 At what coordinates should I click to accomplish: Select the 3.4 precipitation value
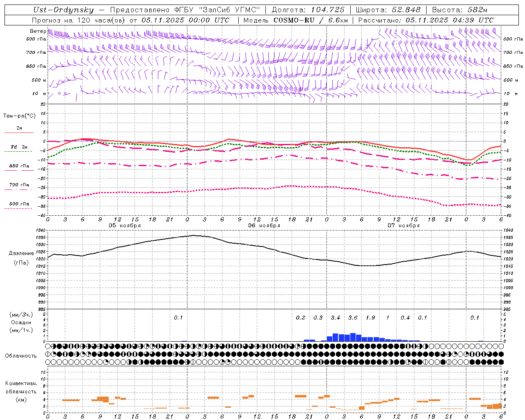336,318
